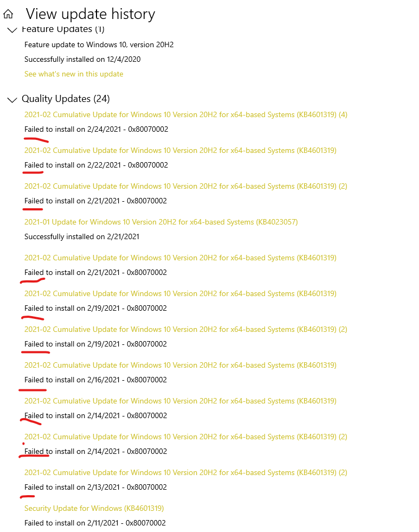Image resolution: width=419 pixels, height=532 pixels.
Task: Open unnumbered KB4601319 link failed on 2/21/2021
Action: [x=181, y=258]
